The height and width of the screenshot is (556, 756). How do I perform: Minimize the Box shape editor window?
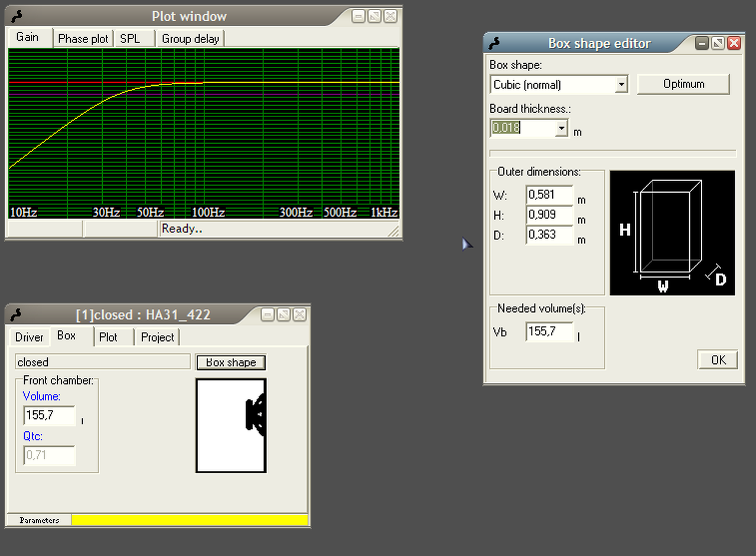pos(702,43)
